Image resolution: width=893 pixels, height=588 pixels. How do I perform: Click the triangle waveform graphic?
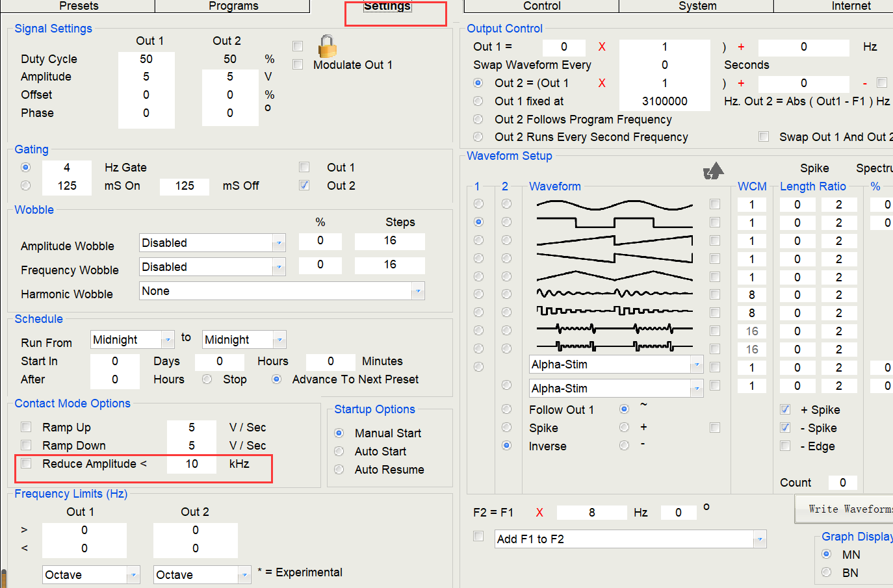pyautogui.click(x=614, y=277)
